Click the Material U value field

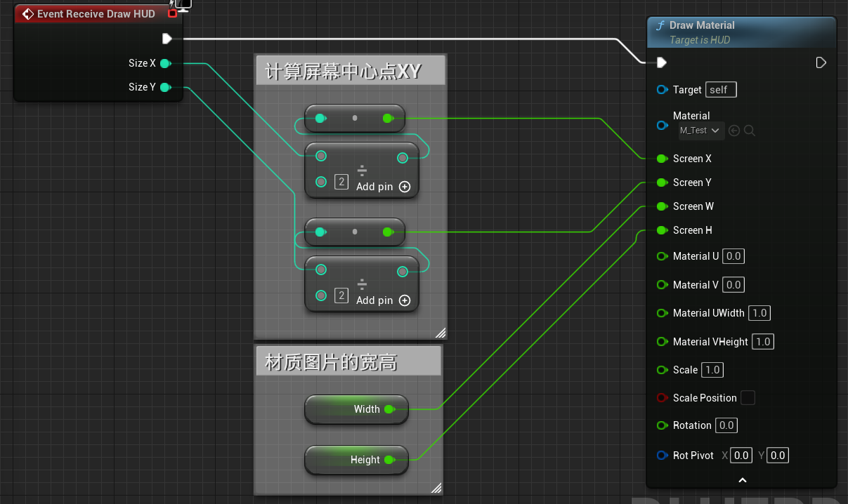[x=733, y=256]
